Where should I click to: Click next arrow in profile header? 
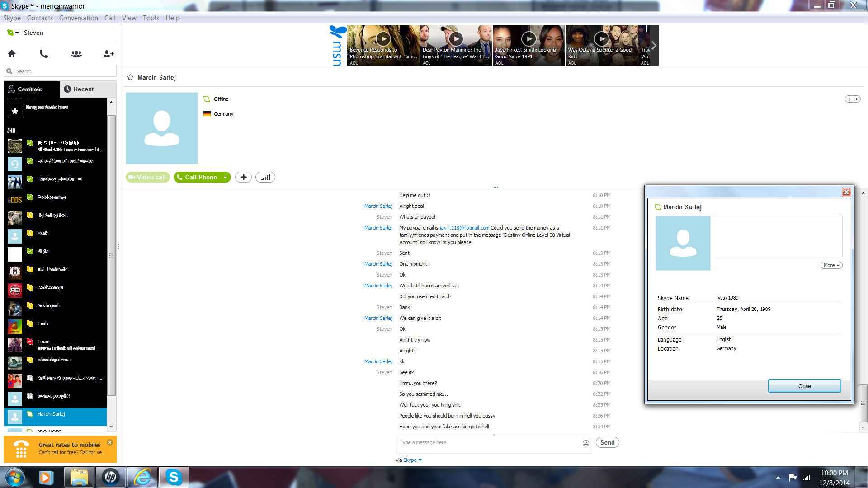(856, 99)
